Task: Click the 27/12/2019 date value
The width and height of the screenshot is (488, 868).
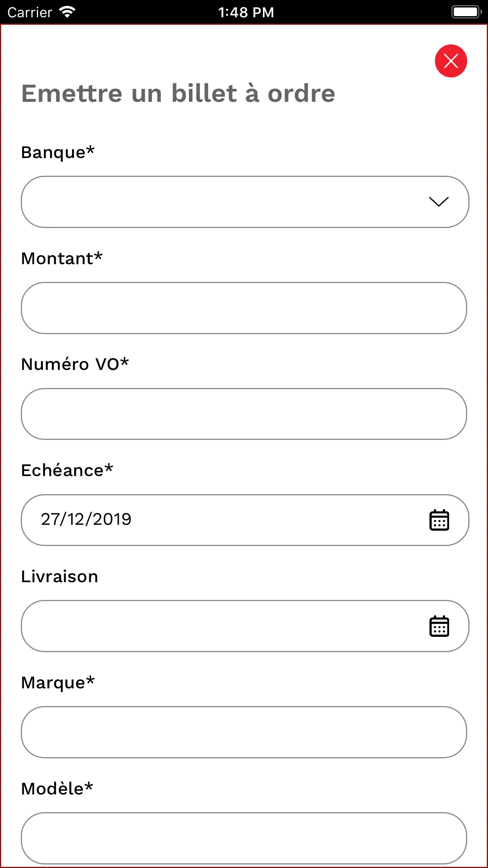Action: tap(86, 519)
